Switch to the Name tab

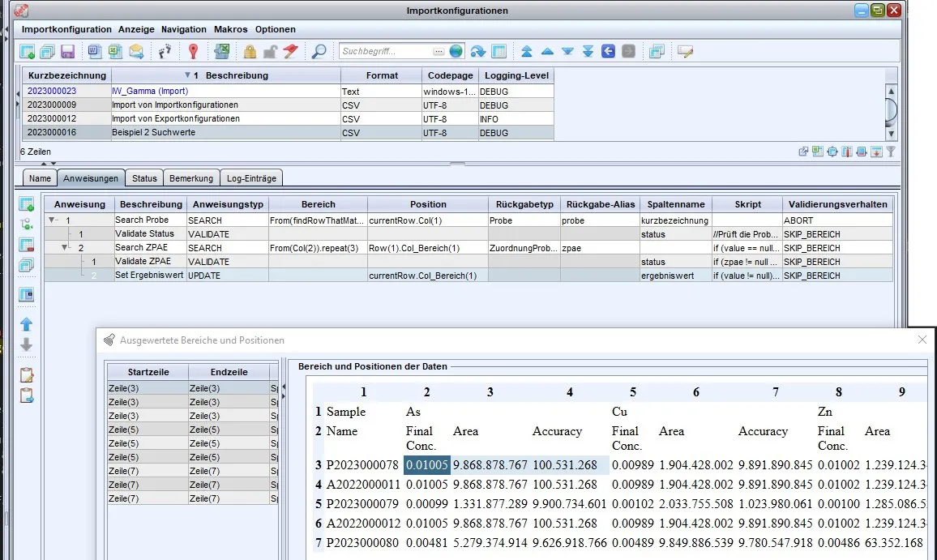pyautogui.click(x=40, y=178)
